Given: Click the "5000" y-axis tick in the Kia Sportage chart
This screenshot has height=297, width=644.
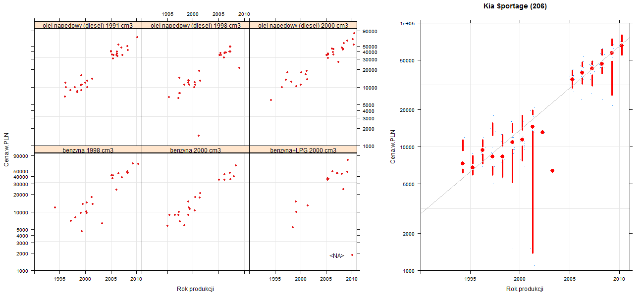Looking at the screenshot, I should [x=409, y=184].
